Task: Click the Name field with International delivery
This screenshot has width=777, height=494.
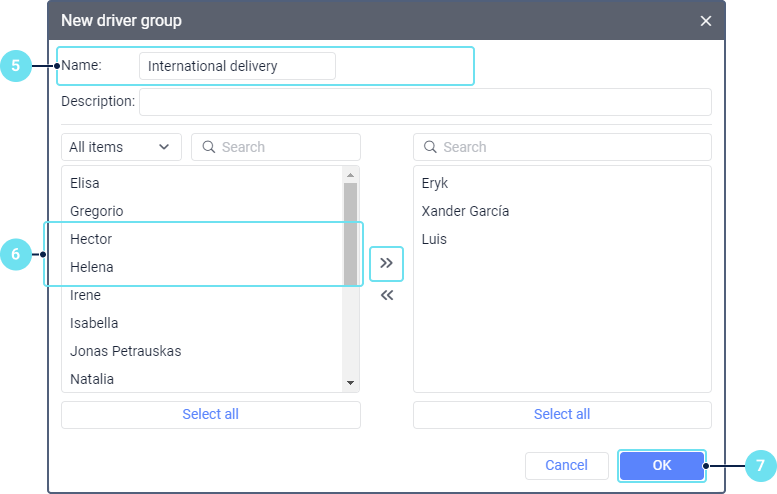Action: pyautogui.click(x=237, y=66)
